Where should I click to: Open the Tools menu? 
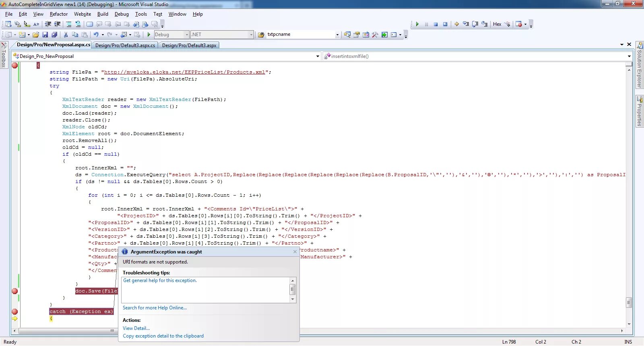click(141, 14)
